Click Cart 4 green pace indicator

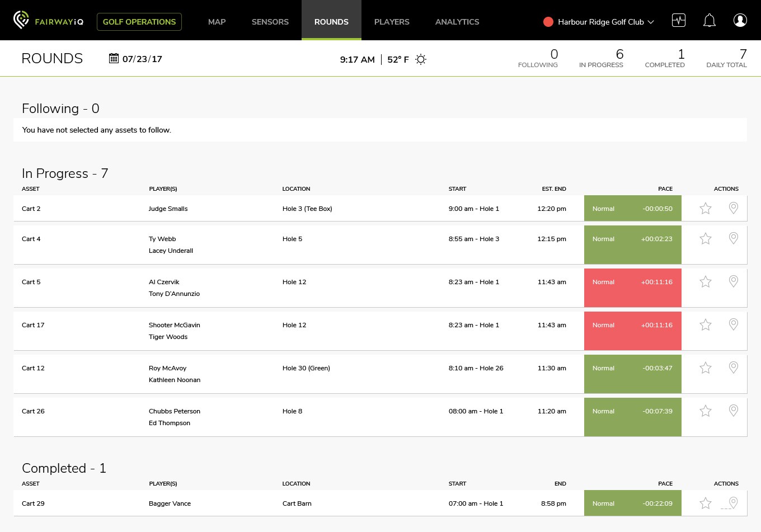click(633, 244)
